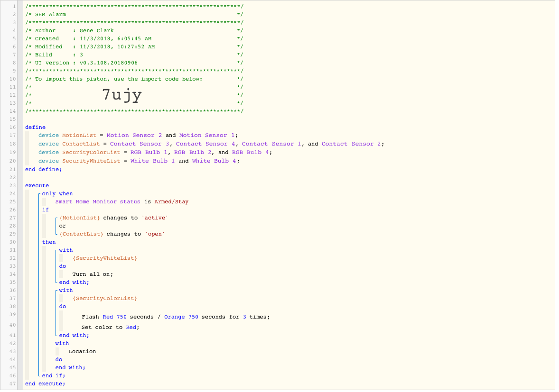Viewport: 559px width, 392px height.
Task: Click 'do' on line 44
Action: click(x=59, y=360)
